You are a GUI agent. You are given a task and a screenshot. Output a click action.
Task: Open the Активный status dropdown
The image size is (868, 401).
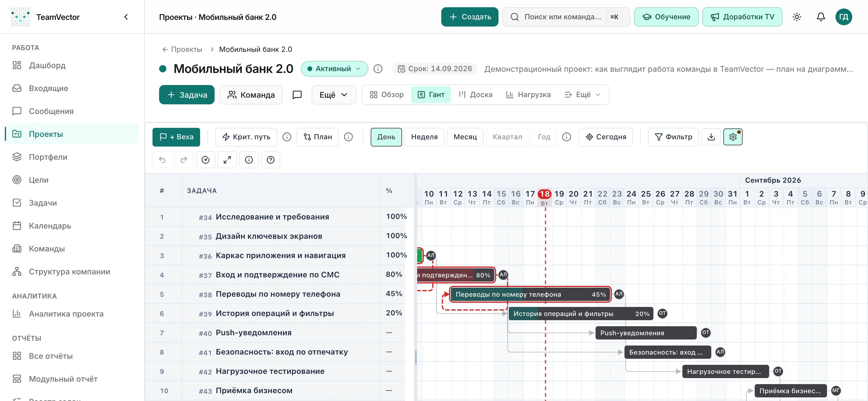334,69
